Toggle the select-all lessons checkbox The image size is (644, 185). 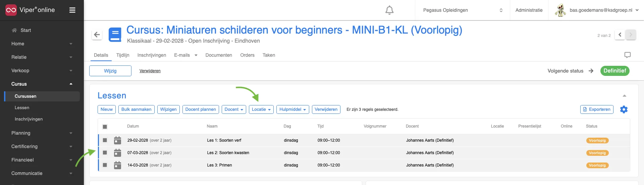click(105, 127)
